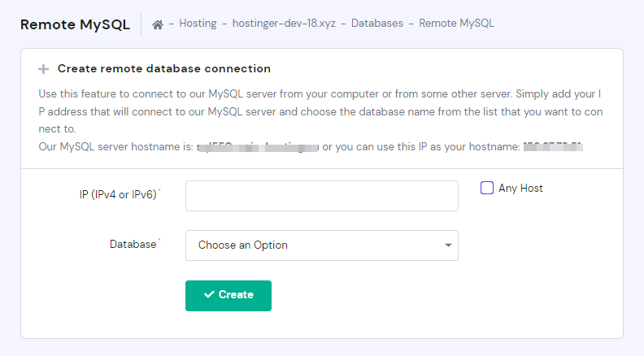Open the Database 'Choose an Option' dropdown
This screenshot has width=644, height=356.
(321, 245)
